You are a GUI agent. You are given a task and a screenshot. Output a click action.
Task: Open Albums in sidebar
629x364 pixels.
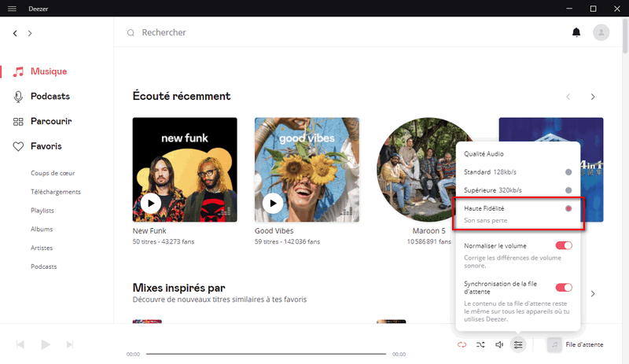point(42,229)
